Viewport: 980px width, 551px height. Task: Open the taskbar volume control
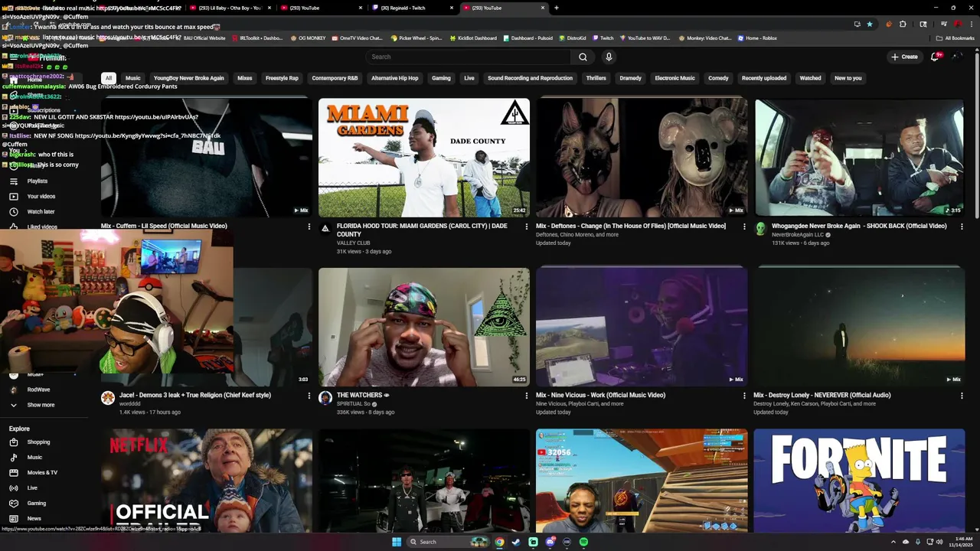[x=940, y=542]
